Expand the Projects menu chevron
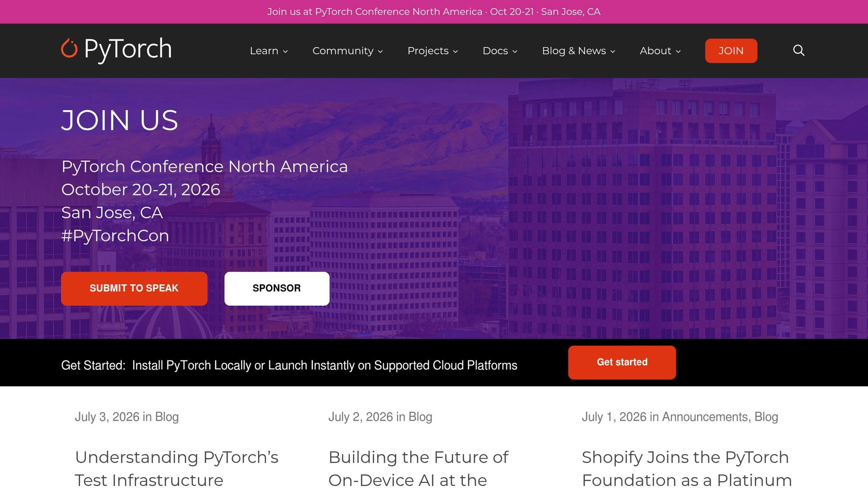Viewport: 868px width, 488px height. [455, 51]
